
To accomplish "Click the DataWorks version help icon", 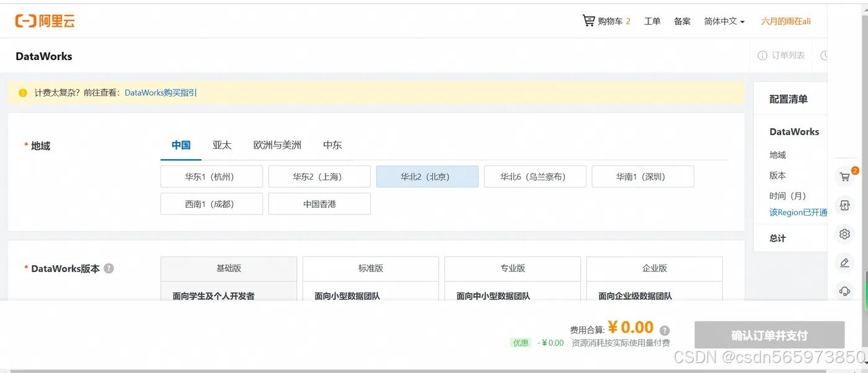I will coord(109,268).
